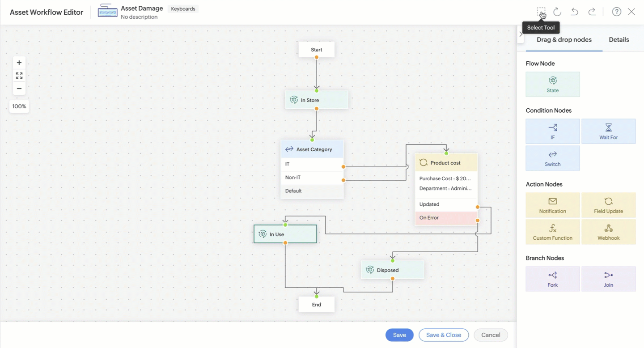The width and height of the screenshot is (644, 348).
Task: Select the Fork branch node
Action: click(552, 279)
